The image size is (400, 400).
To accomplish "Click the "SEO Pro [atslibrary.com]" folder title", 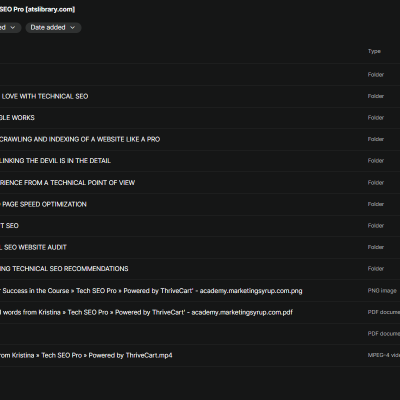I will 37,9.
